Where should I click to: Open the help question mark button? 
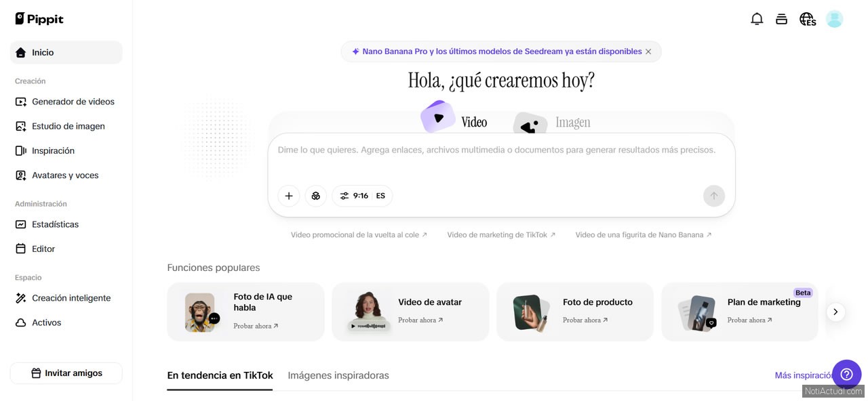click(x=846, y=374)
